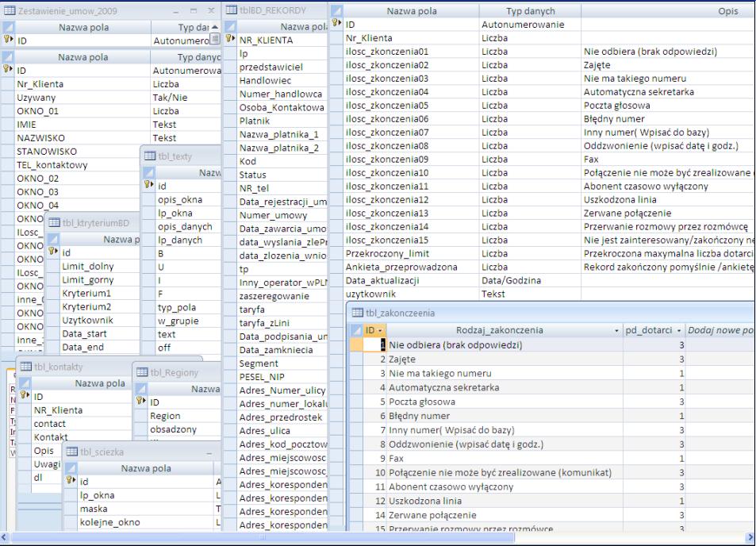756x546 pixels.
Task: Click the Opis column header in the design grid
Action: click(x=668, y=11)
